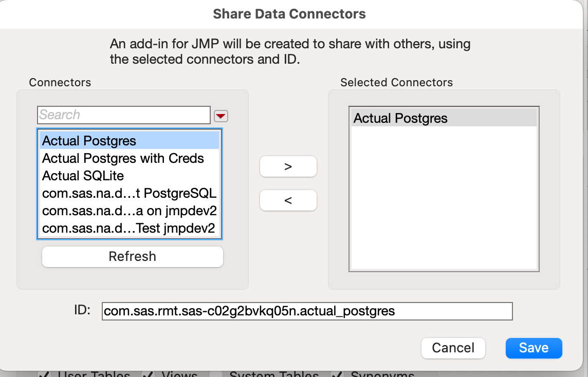
Task: Select the Test jmpdev2 connector
Action: point(128,228)
